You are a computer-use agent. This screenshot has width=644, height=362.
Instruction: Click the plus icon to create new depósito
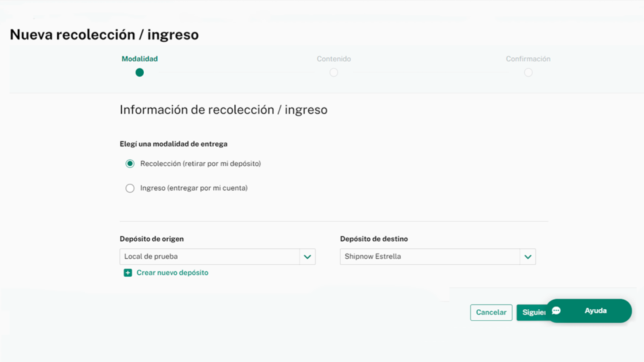128,273
